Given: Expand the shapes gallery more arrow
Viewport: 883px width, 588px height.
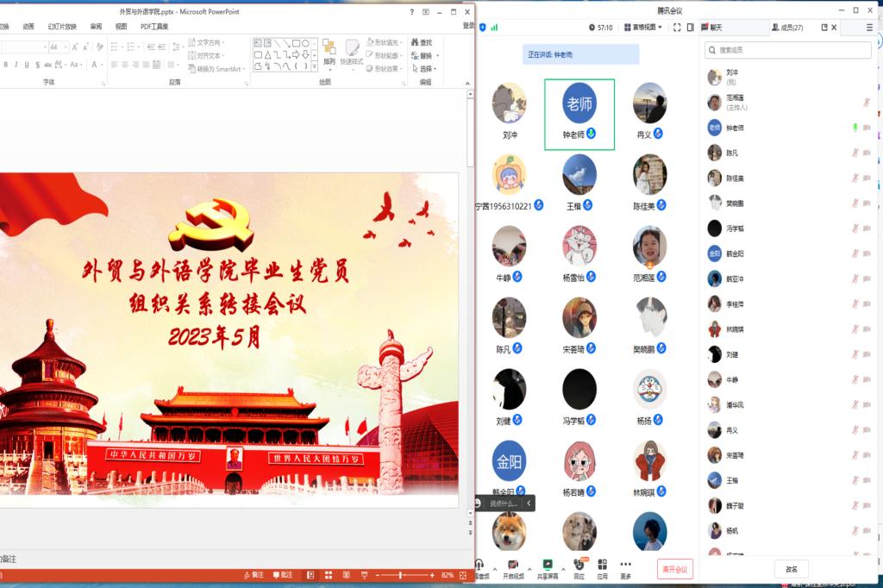Looking at the screenshot, I should pyautogui.click(x=314, y=67).
